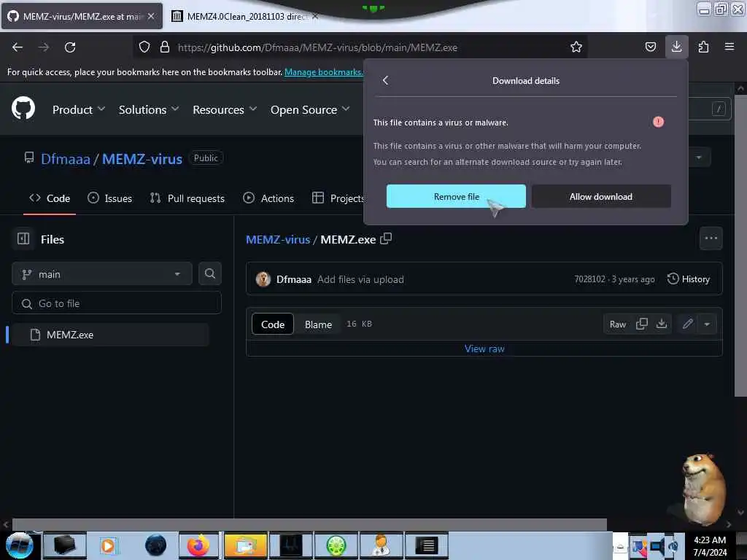Reload the current GitHub page

(x=70, y=47)
